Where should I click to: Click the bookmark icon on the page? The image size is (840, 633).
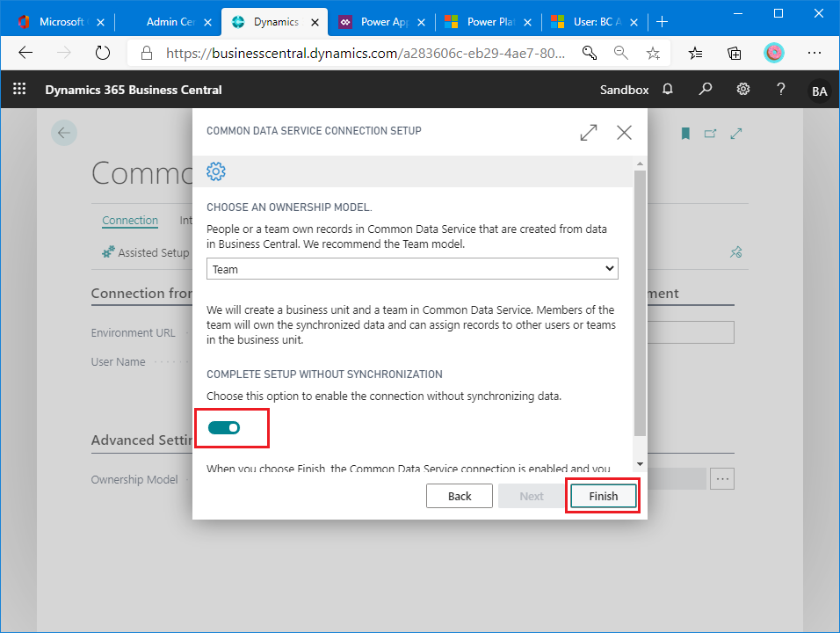685,134
